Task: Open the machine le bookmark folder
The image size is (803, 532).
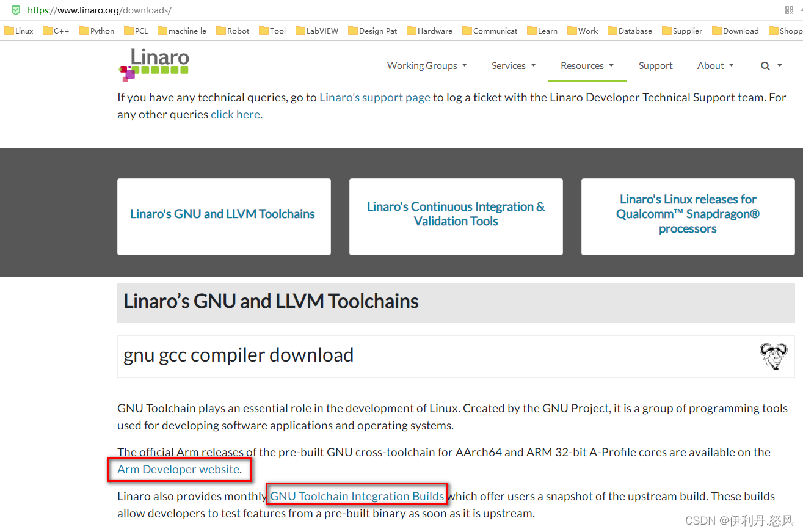Action: [x=182, y=31]
